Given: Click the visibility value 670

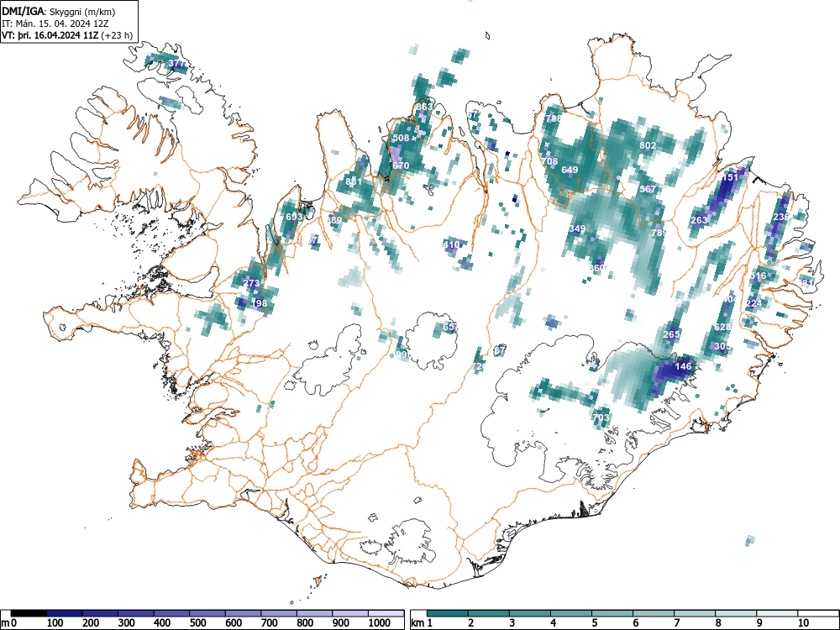Looking at the screenshot, I should (401, 165).
